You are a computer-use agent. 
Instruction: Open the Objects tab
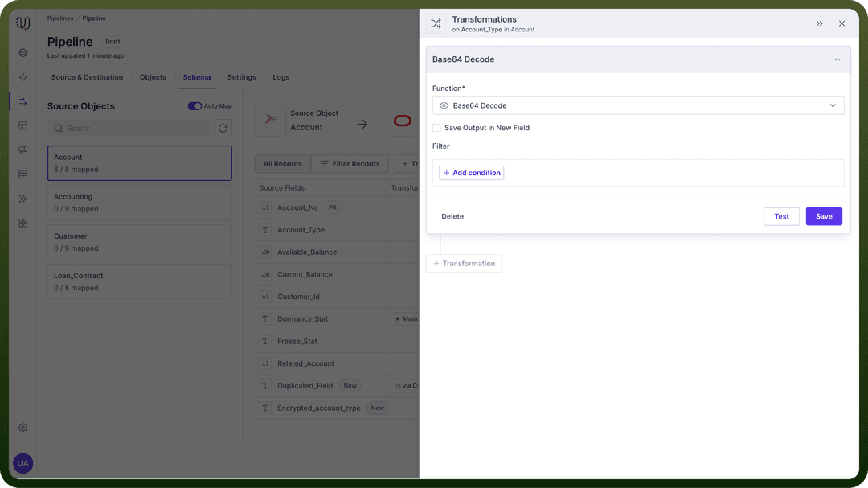click(x=153, y=77)
